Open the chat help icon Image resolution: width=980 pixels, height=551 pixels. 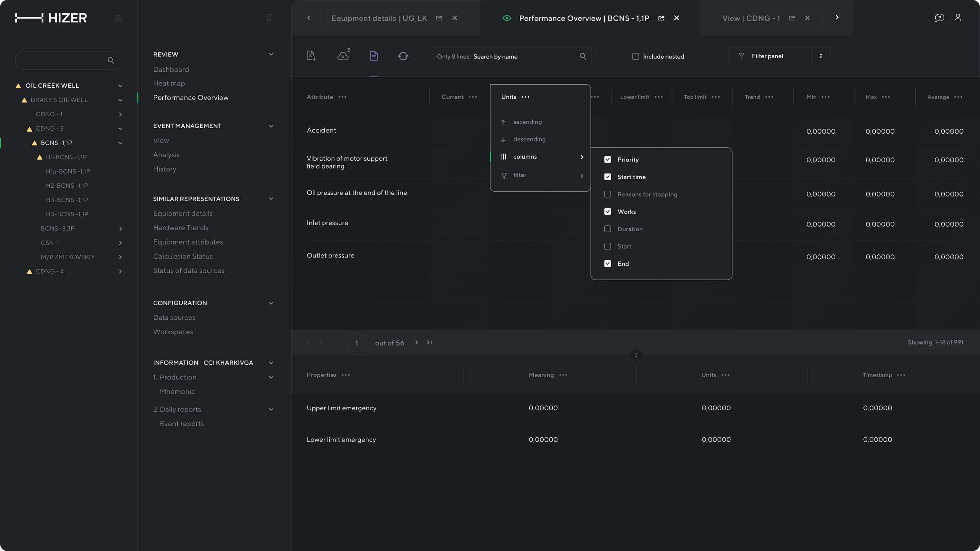(x=939, y=18)
